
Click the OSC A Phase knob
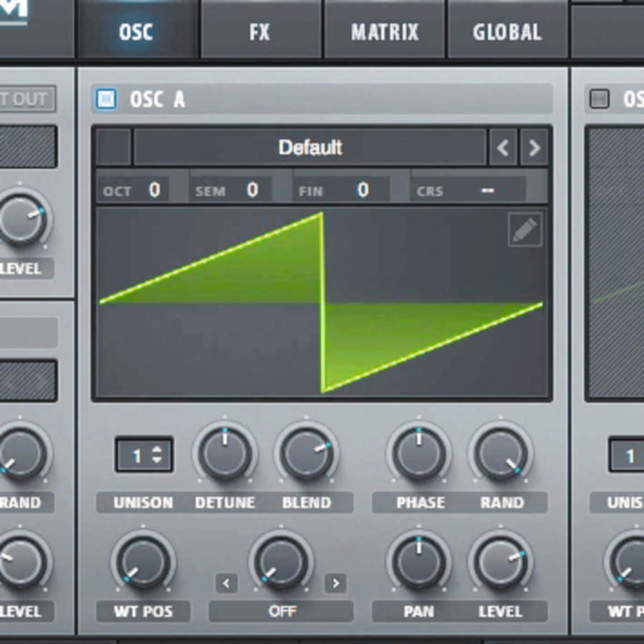418,454
